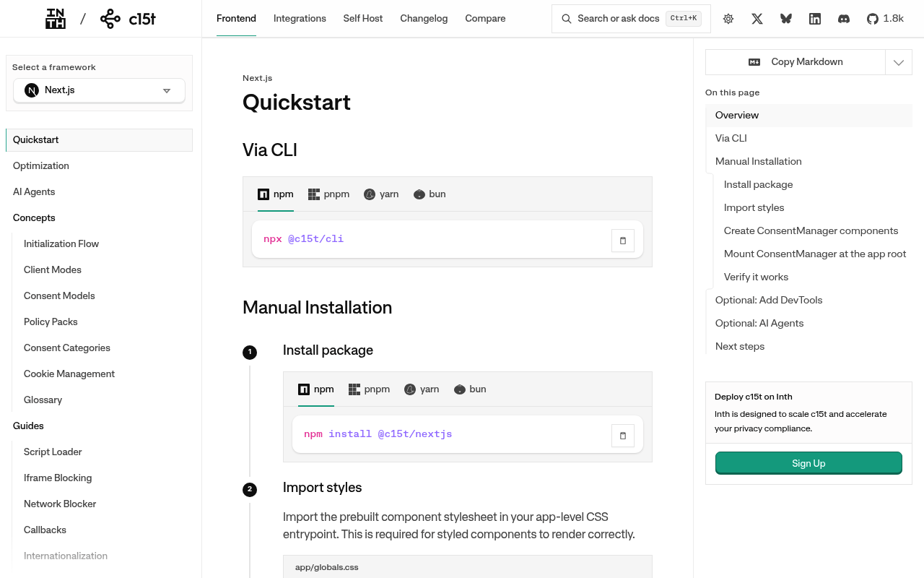Click the Guides section heading in sidebar
This screenshot has width=924, height=578.
[28, 426]
